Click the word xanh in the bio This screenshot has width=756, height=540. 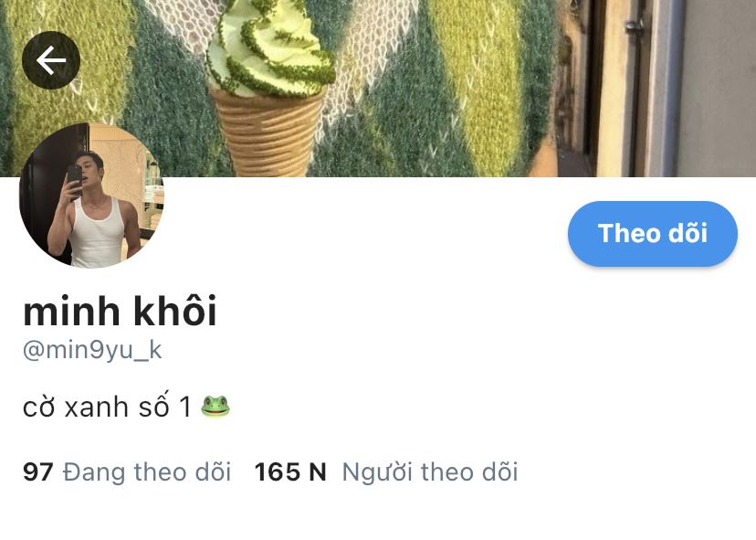pos(97,408)
